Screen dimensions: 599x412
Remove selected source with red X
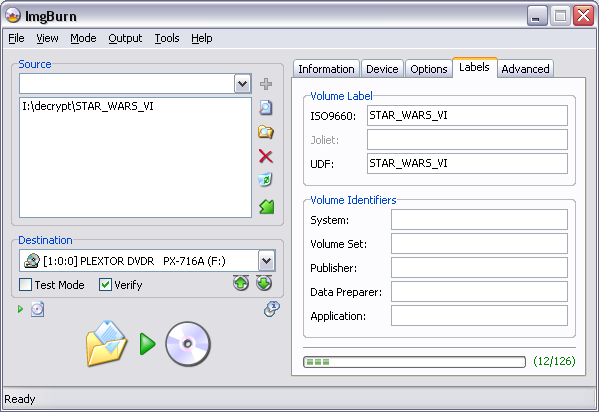[x=266, y=156]
